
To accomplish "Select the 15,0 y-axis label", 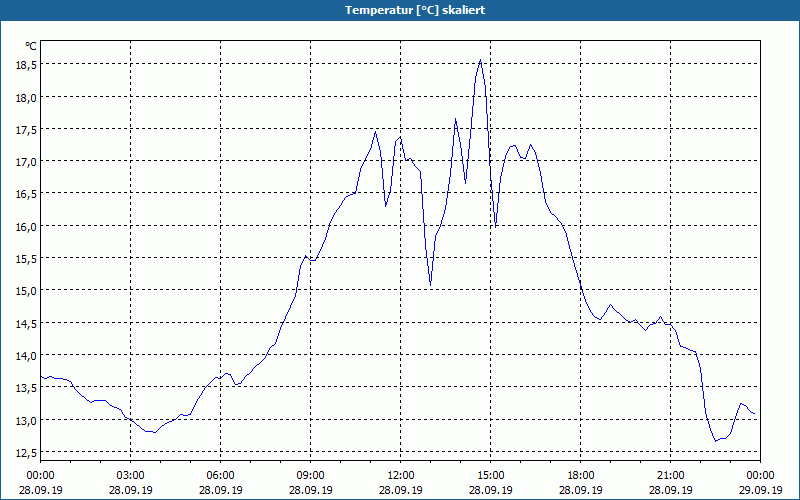I will [26, 291].
